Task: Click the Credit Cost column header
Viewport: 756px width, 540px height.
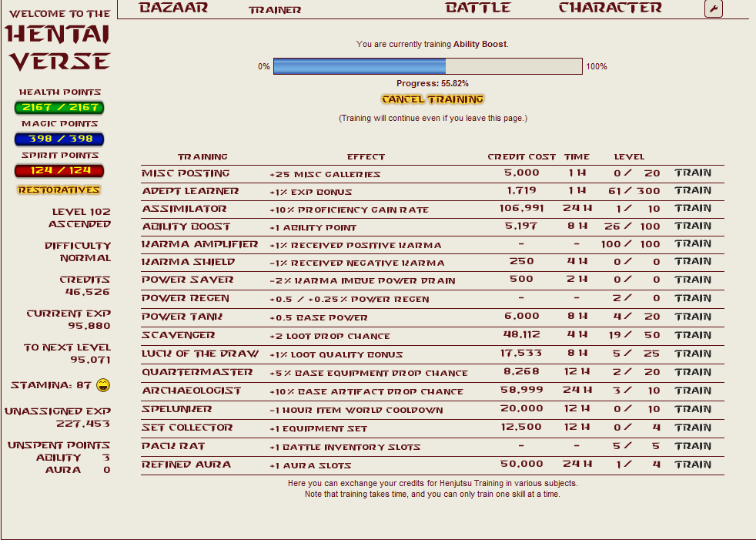Action: click(x=522, y=157)
